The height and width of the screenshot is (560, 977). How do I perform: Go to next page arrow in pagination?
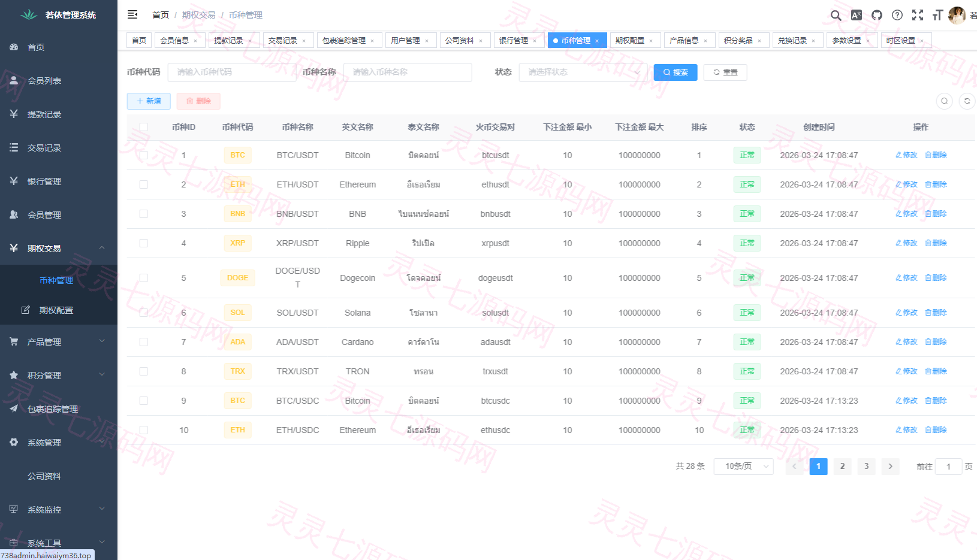pos(890,467)
